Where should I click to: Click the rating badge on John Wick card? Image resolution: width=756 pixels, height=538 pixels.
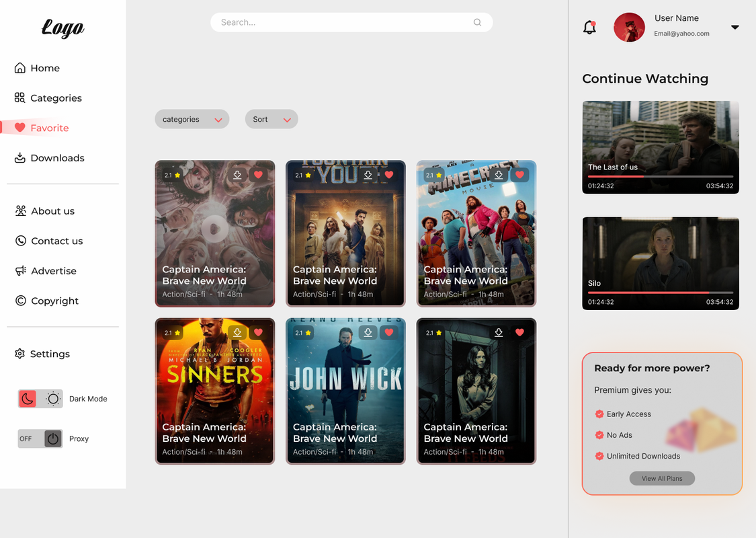303,333
